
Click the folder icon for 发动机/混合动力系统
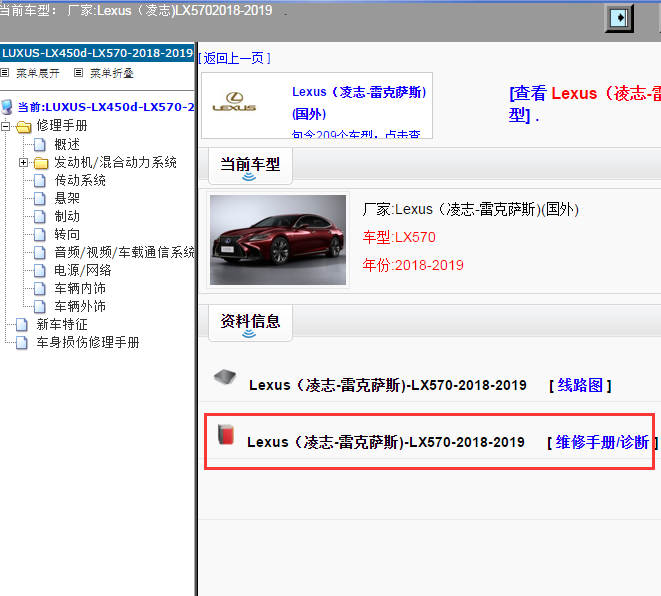coord(40,162)
